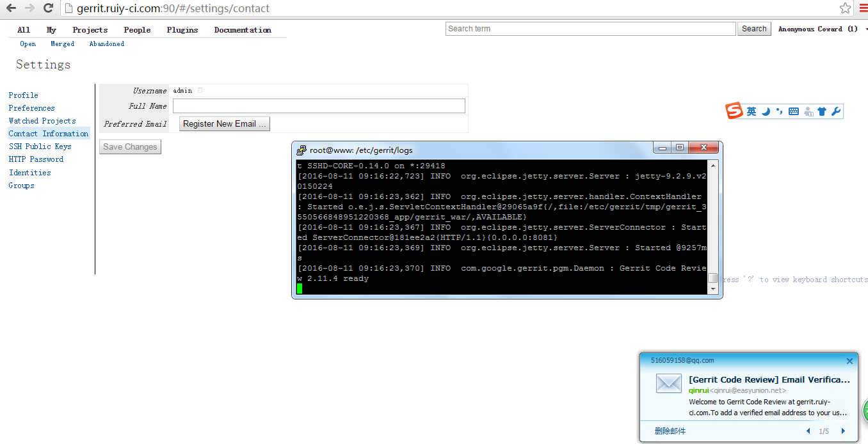Open Sogou soft keyboard icon
868x444 pixels.
coord(794,111)
